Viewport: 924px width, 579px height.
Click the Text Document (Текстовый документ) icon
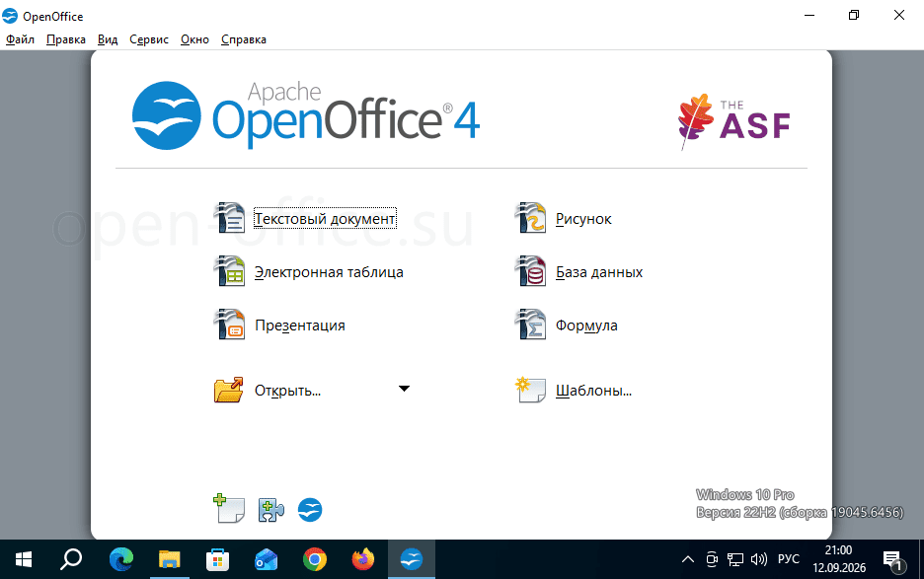point(229,218)
